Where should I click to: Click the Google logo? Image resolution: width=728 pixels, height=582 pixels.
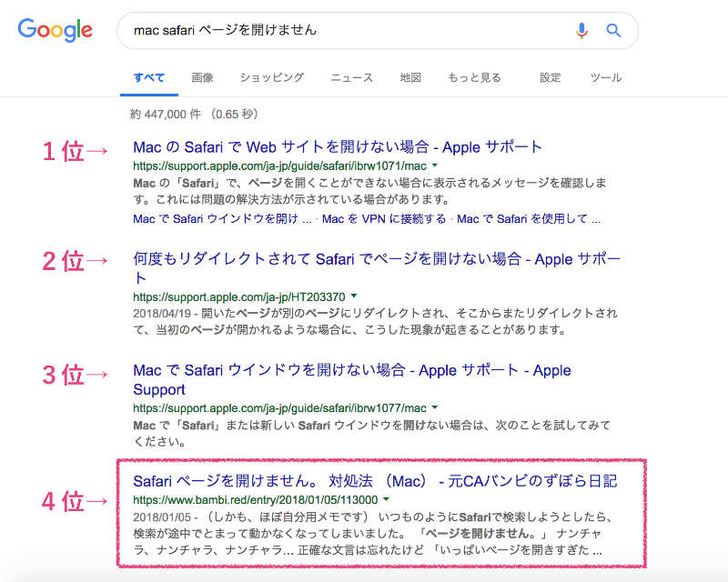click(54, 30)
